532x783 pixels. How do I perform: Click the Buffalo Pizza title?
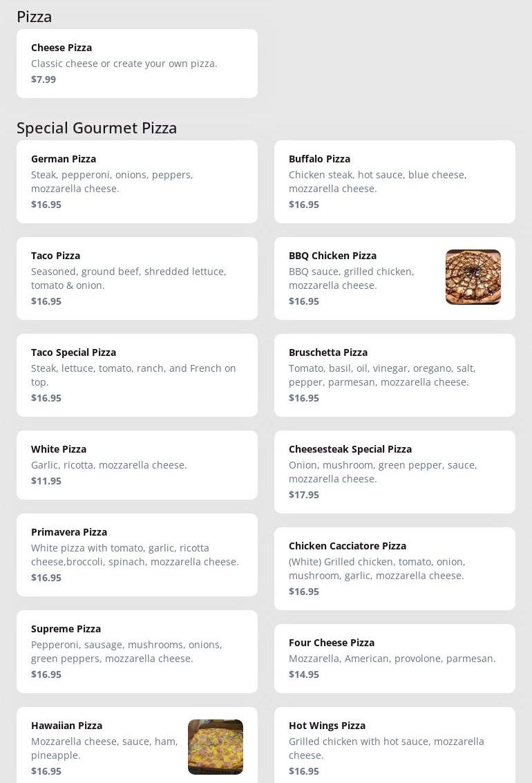pyautogui.click(x=319, y=159)
